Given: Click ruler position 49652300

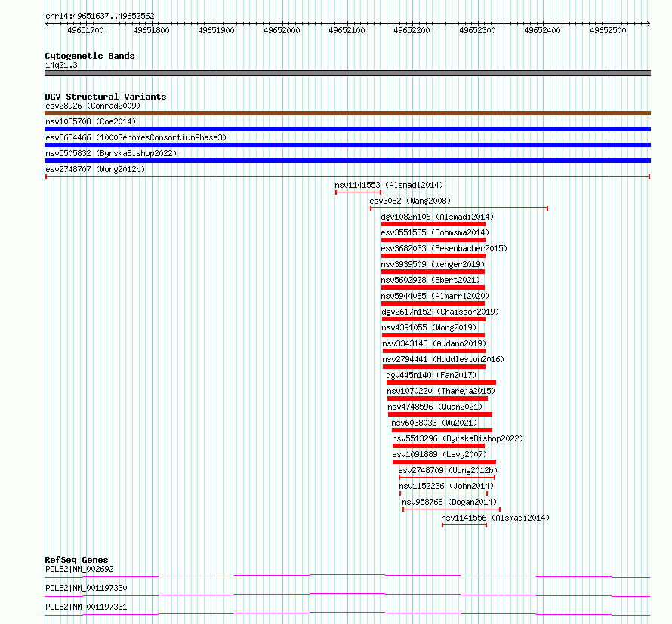Looking at the screenshot, I should [477, 30].
